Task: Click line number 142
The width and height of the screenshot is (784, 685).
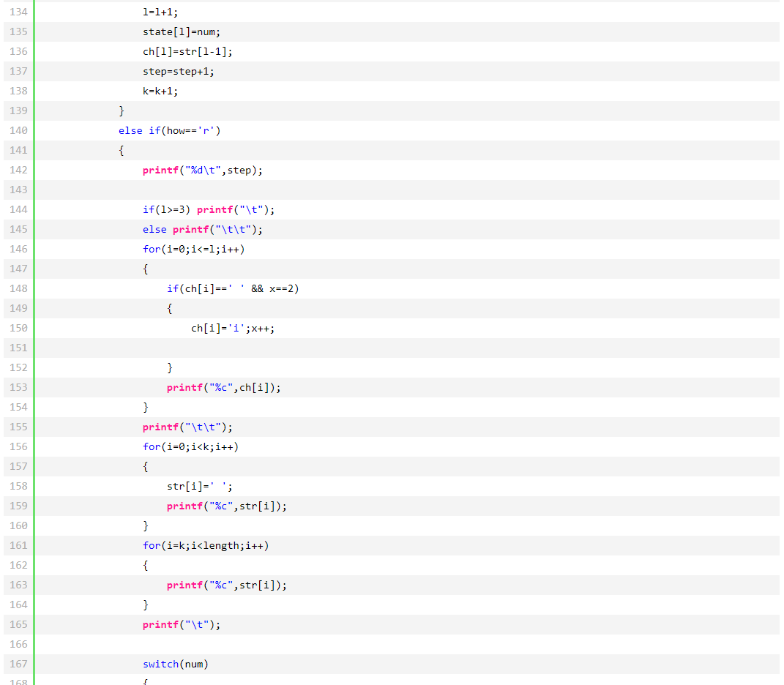Action: coord(18,170)
